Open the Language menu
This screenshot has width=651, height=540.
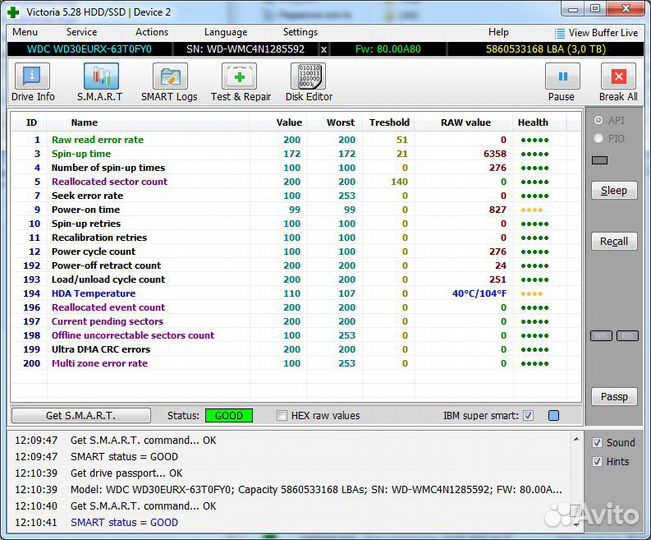(x=225, y=32)
